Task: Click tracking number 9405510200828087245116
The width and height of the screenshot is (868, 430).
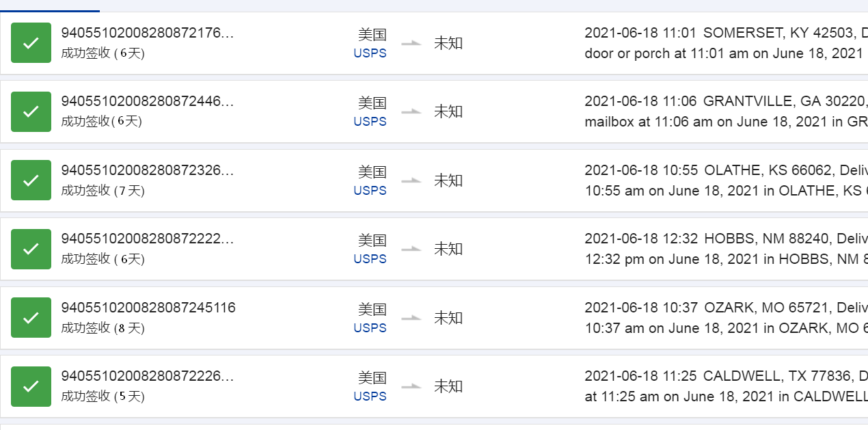Action: (x=148, y=308)
